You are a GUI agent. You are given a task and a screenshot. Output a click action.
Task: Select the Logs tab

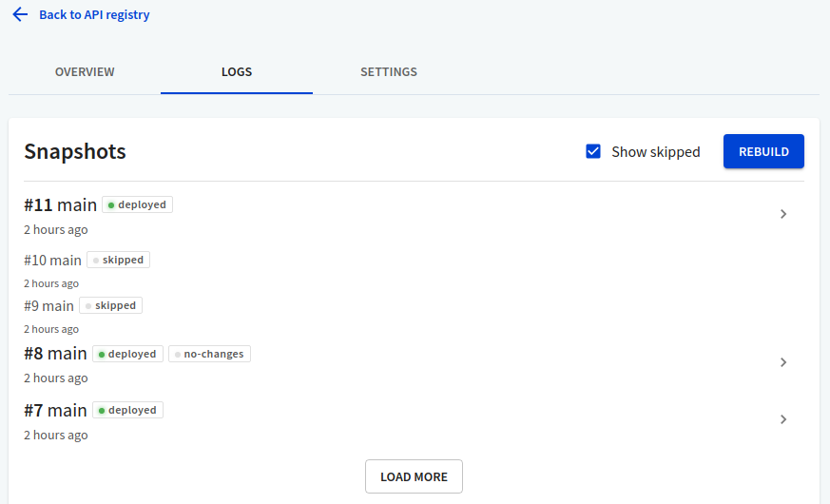pyautogui.click(x=237, y=72)
